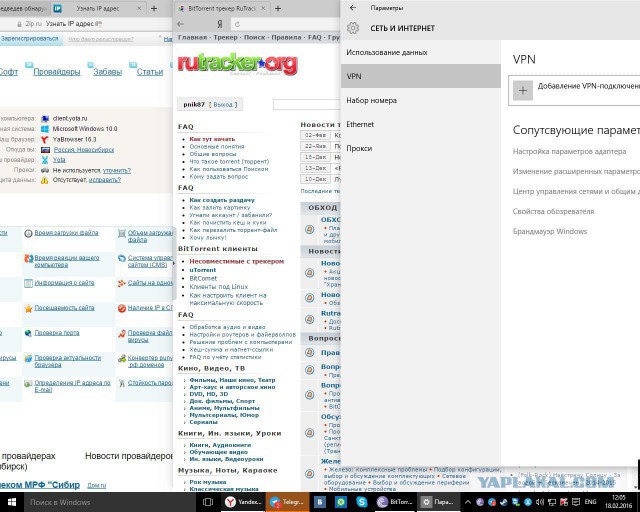
Task: Show hidden system tray icons
Action: [x=467, y=502]
